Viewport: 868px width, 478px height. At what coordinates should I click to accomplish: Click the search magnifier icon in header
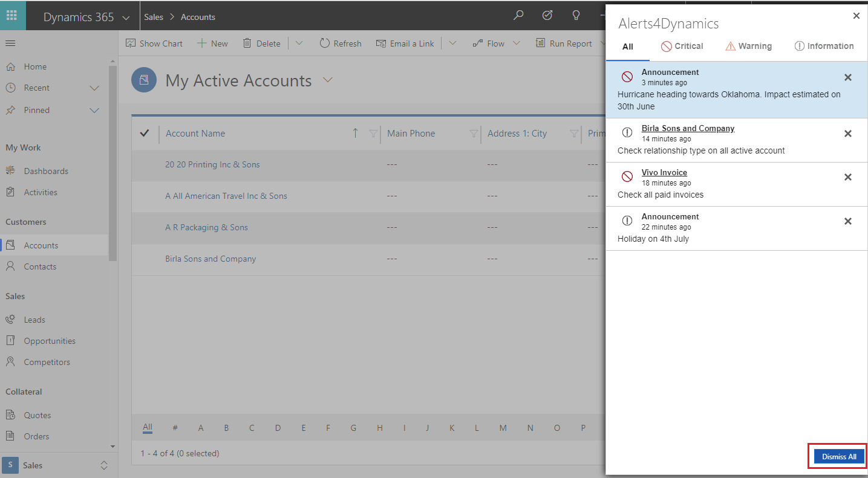(x=518, y=16)
